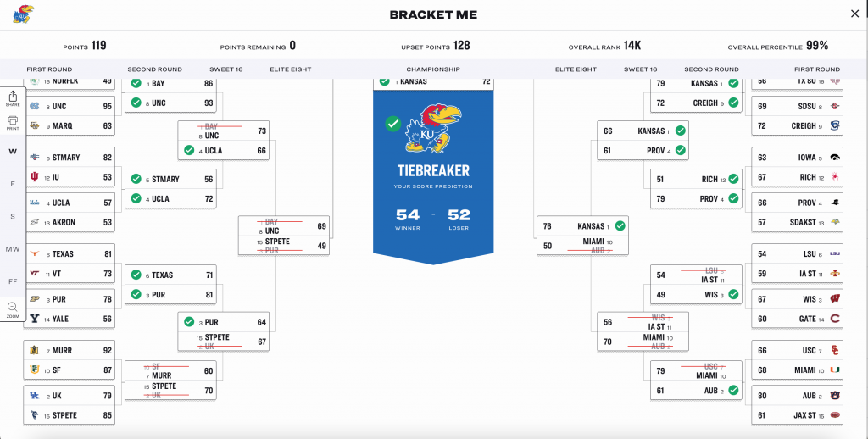Image resolution: width=868 pixels, height=439 pixels.
Task: Select the FF Final Four tab
Action: coord(13,281)
